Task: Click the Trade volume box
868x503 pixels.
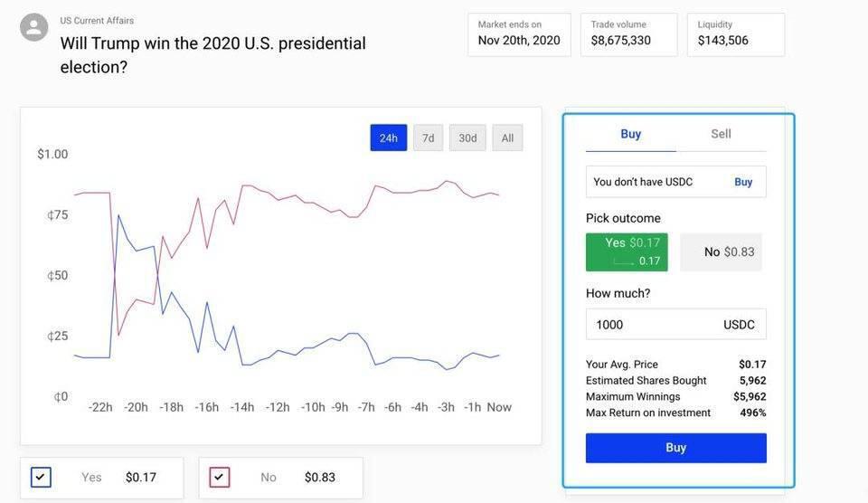Action: pos(629,34)
